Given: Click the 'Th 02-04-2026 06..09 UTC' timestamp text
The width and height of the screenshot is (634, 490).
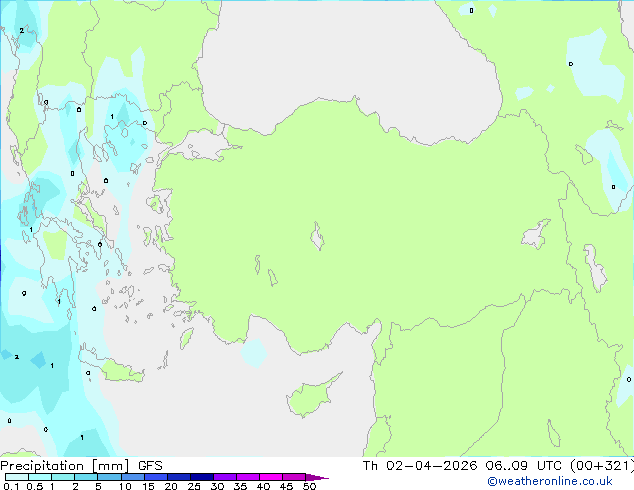Looking at the screenshot, I should 462,465.
